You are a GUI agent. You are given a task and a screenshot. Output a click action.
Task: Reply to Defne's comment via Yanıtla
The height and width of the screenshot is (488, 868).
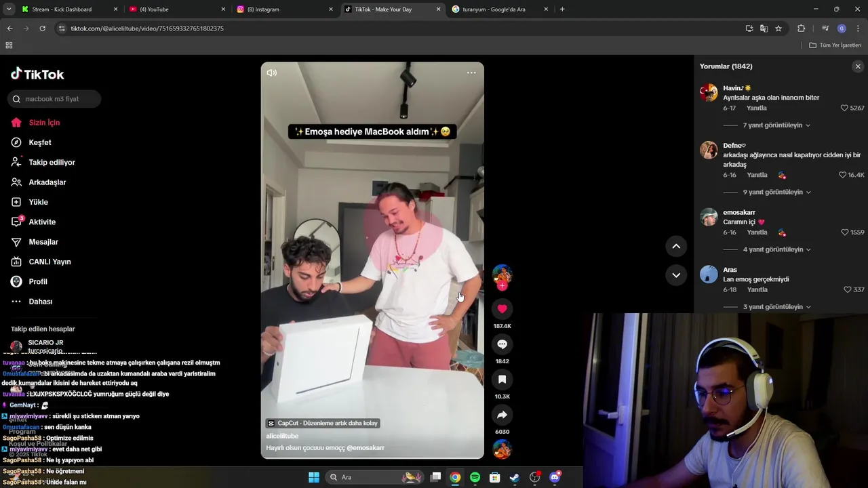pos(757,175)
